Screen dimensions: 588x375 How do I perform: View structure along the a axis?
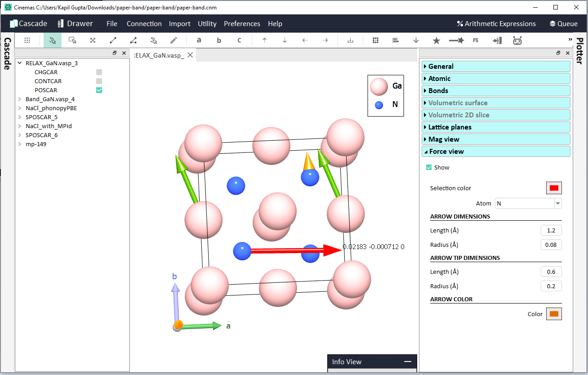coord(199,40)
